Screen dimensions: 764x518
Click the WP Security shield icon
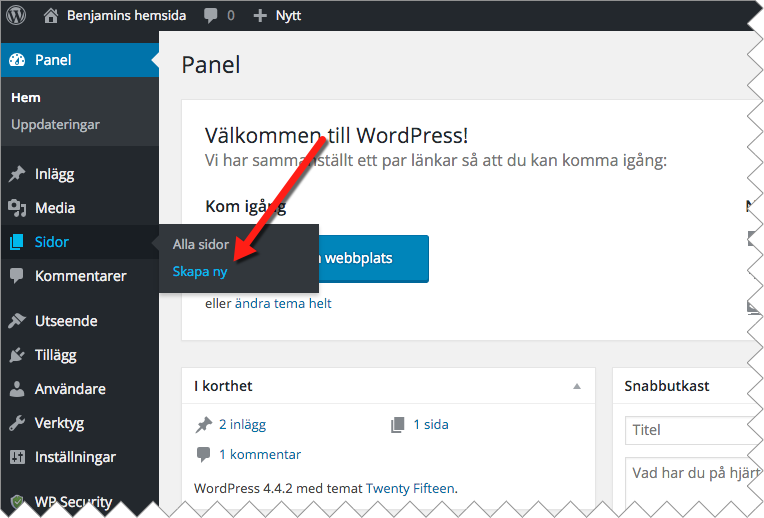(x=17, y=501)
